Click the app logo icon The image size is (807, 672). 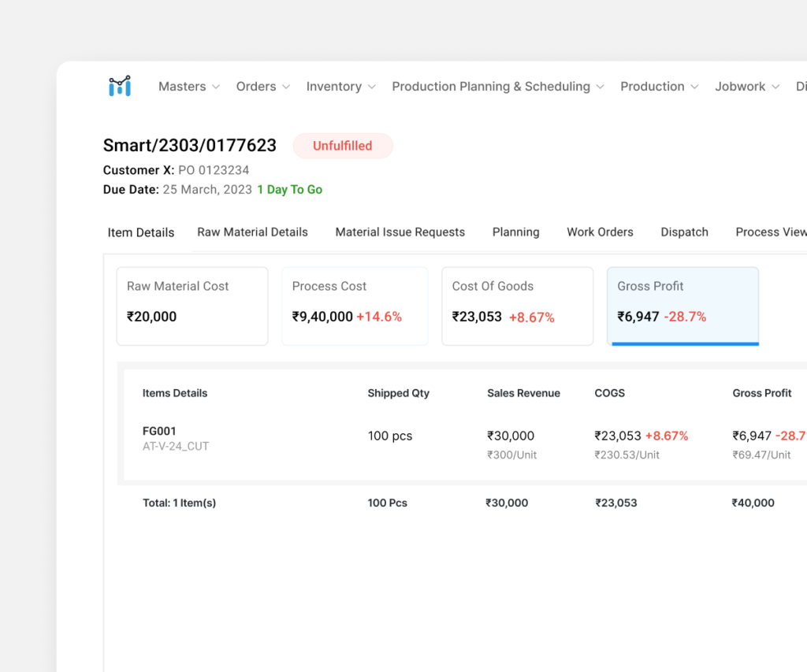(120, 86)
